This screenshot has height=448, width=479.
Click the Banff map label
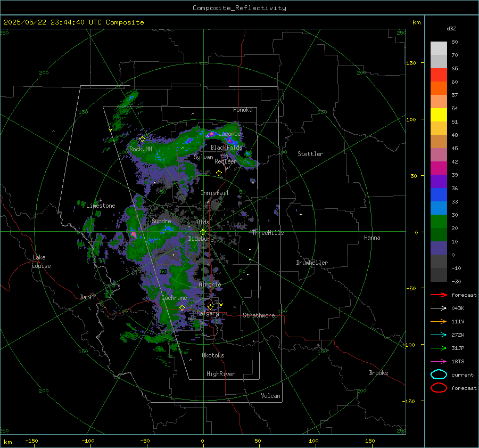88,297
